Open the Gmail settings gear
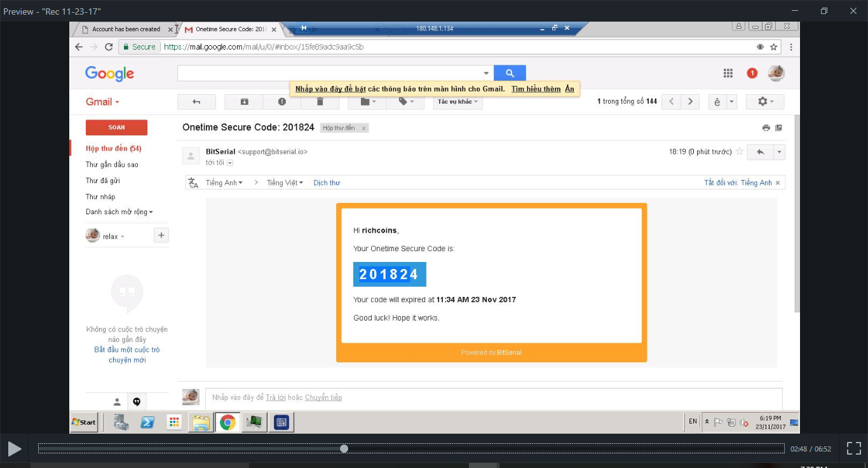The height and width of the screenshot is (468, 868). (x=765, y=102)
